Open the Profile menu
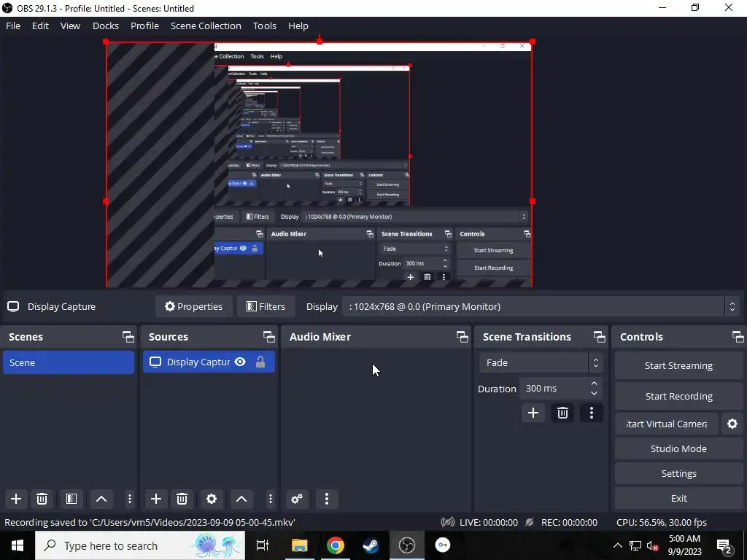Viewport: 747px width, 560px height. pos(145,26)
